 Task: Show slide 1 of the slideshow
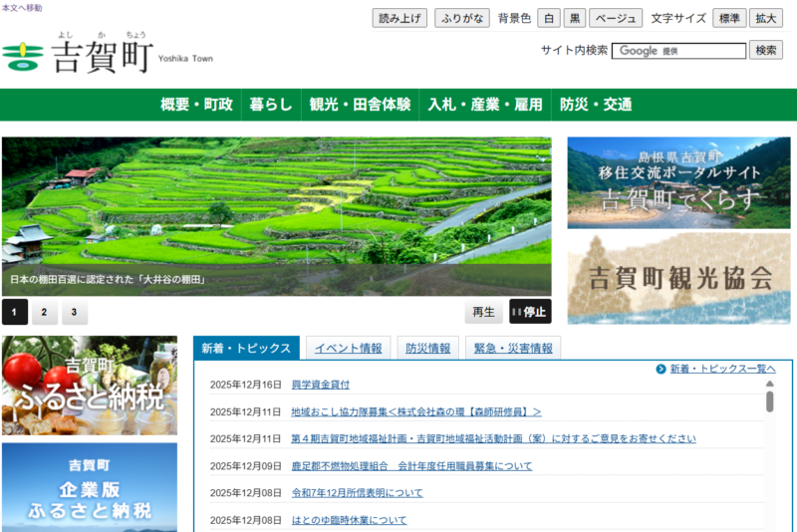[x=15, y=312]
